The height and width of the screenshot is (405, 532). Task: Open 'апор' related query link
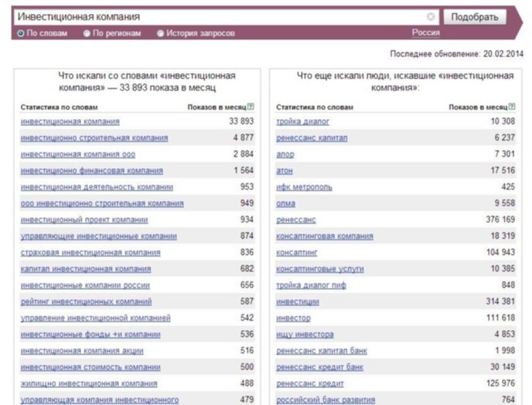click(285, 155)
